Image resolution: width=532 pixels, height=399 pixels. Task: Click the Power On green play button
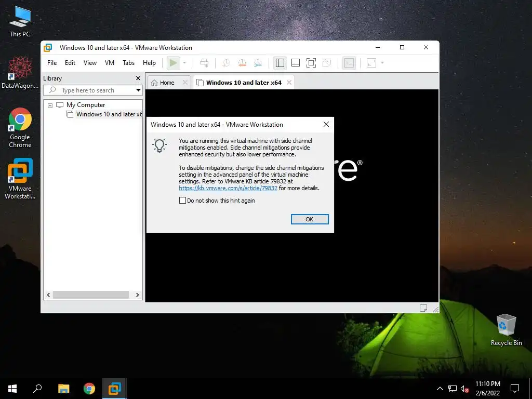tap(173, 63)
